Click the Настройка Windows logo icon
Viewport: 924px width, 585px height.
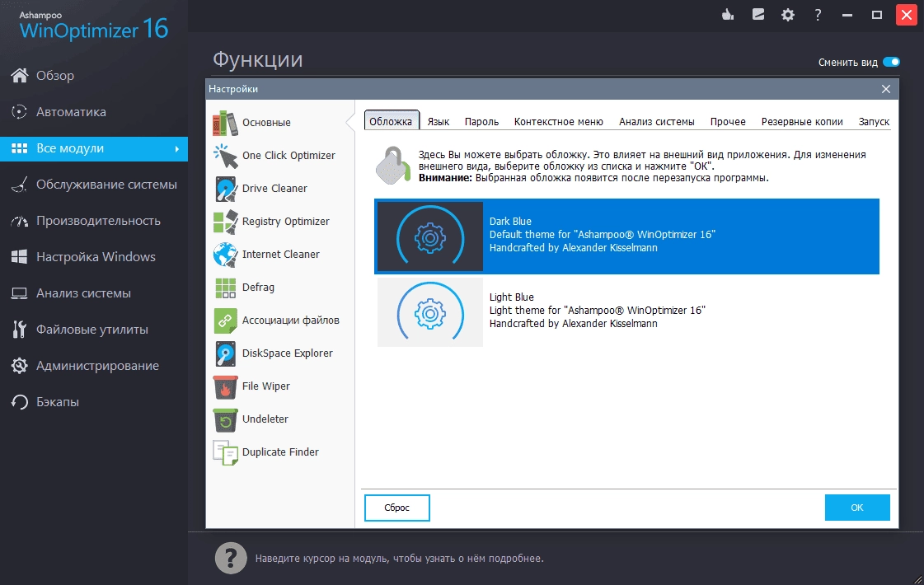point(20,257)
